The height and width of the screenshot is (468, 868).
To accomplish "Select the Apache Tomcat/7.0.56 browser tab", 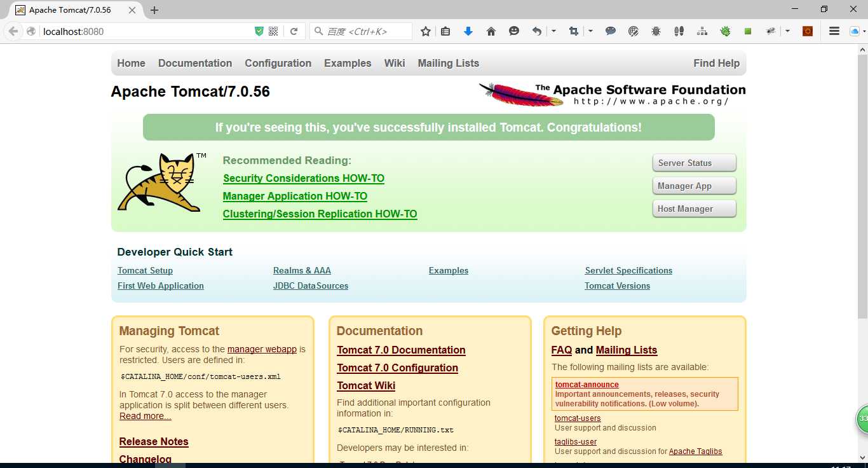I will 75,10.
